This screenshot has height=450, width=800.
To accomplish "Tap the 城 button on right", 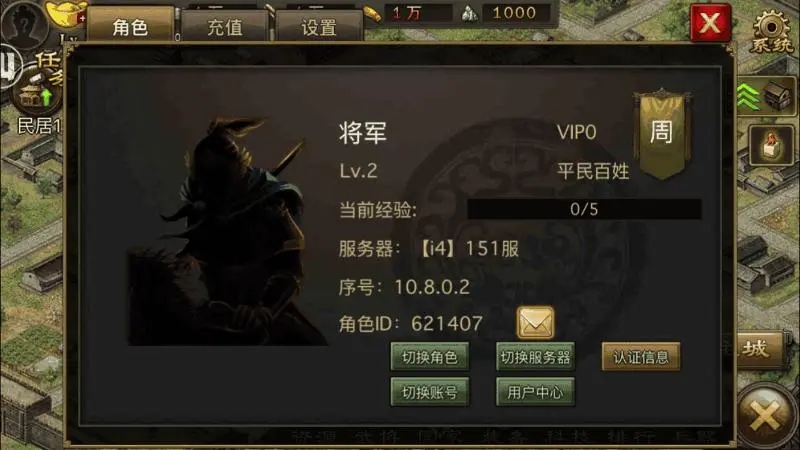I will tap(757, 349).
